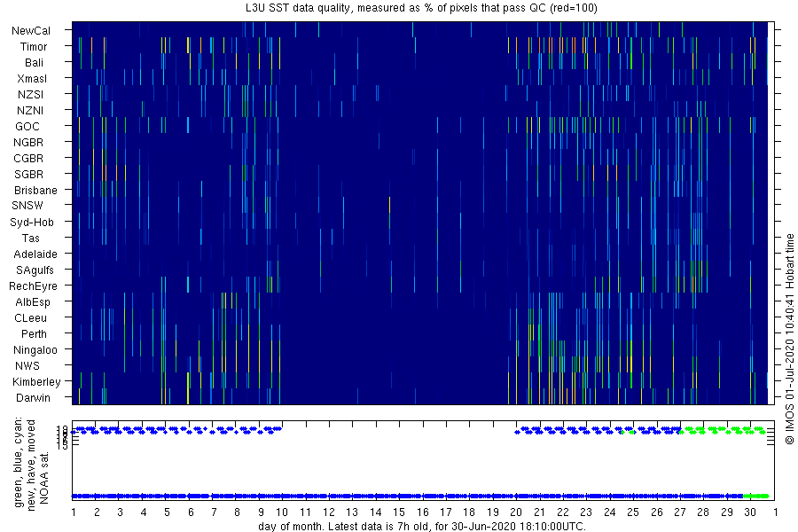Click the Darwin region label
Viewport: 798px width, 532px height.
pos(33,398)
